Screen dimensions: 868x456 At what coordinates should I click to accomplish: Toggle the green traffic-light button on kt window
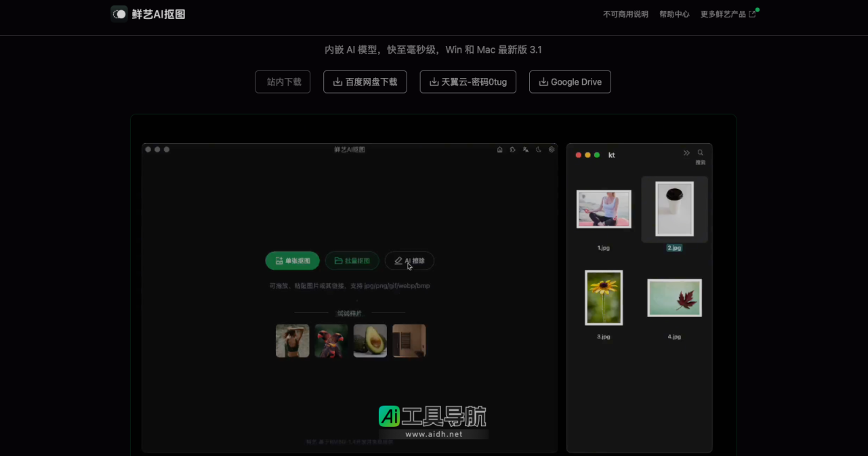596,154
